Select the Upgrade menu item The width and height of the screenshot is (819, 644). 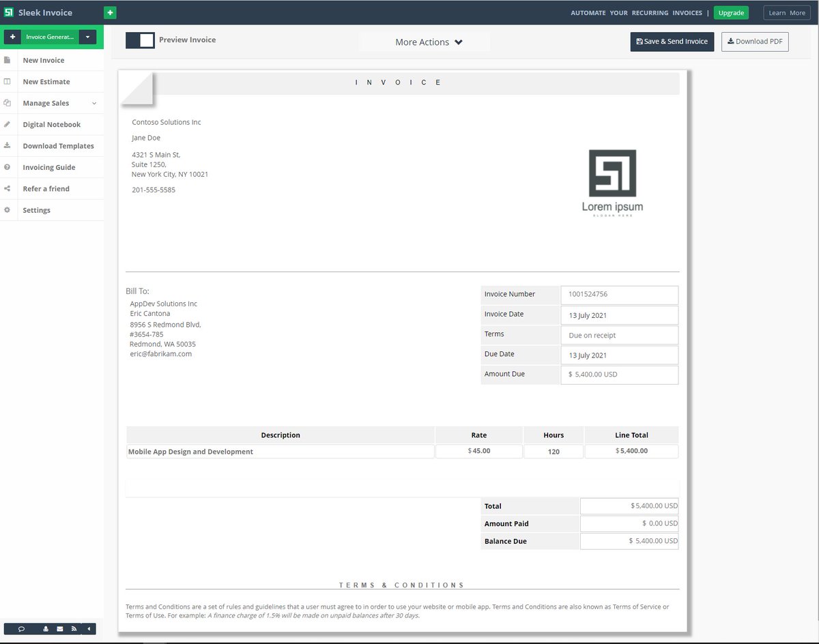[731, 12]
